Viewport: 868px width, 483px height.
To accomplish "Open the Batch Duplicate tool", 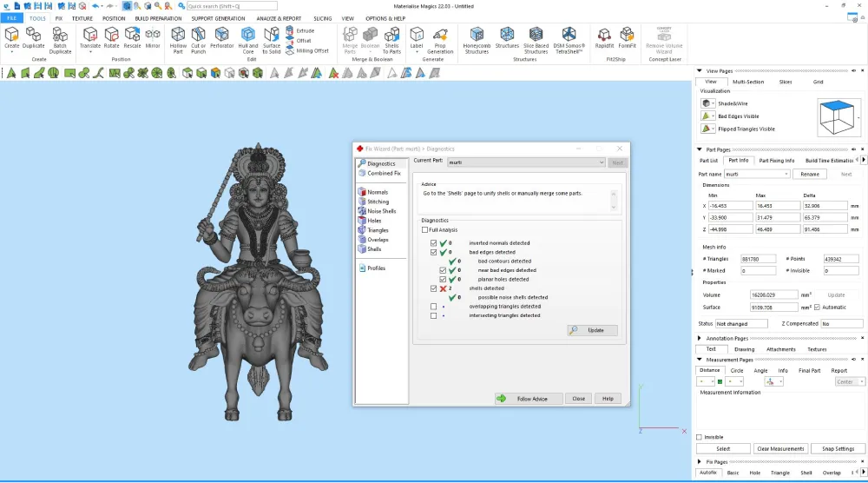I will coord(60,41).
